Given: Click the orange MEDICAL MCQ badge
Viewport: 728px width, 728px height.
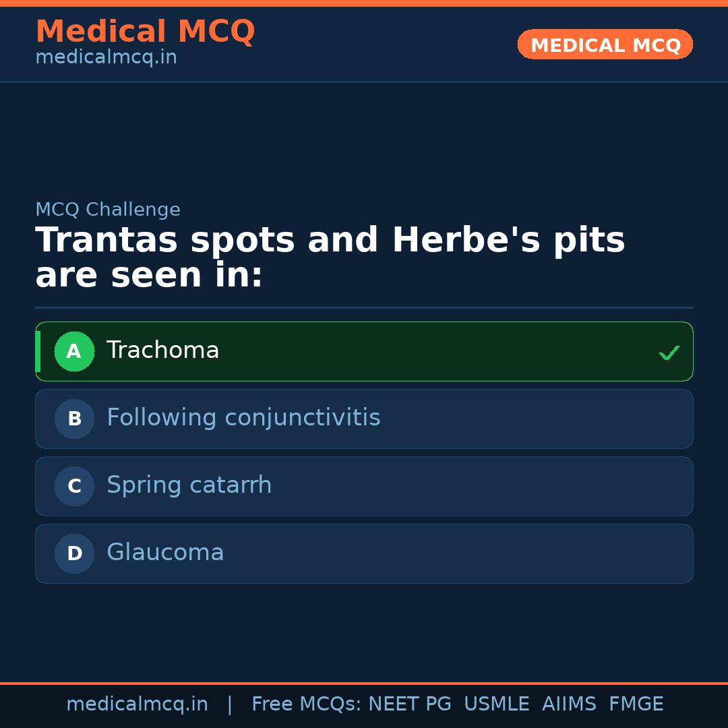Looking at the screenshot, I should pos(605,44).
